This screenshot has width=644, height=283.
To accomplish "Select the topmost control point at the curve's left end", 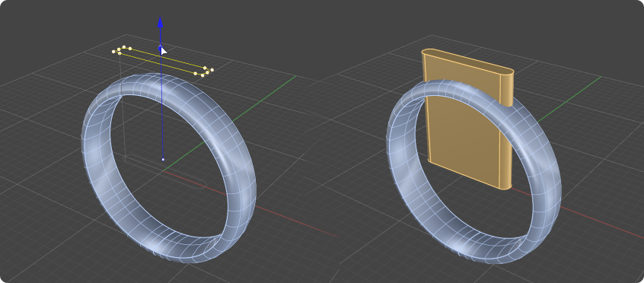I will pyautogui.click(x=123, y=47).
